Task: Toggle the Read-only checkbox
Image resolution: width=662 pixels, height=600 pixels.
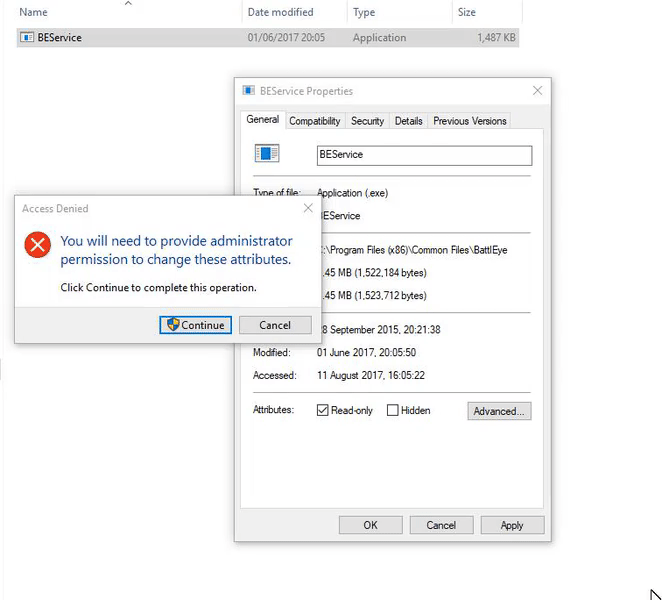Action: (x=322, y=410)
